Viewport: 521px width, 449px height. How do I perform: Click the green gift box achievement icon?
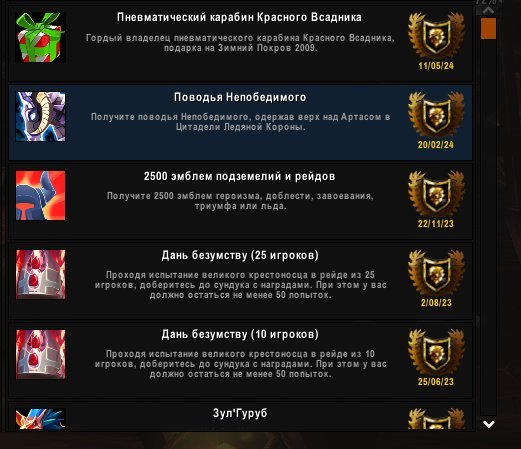pos(40,37)
